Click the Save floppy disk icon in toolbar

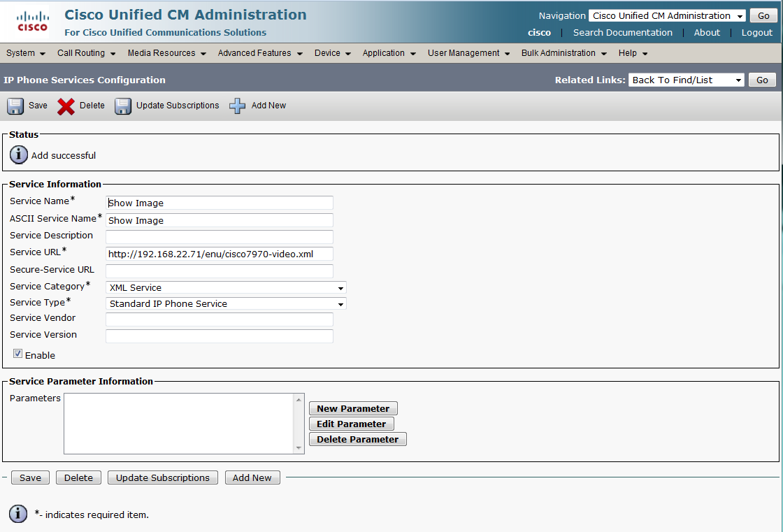pyautogui.click(x=15, y=106)
